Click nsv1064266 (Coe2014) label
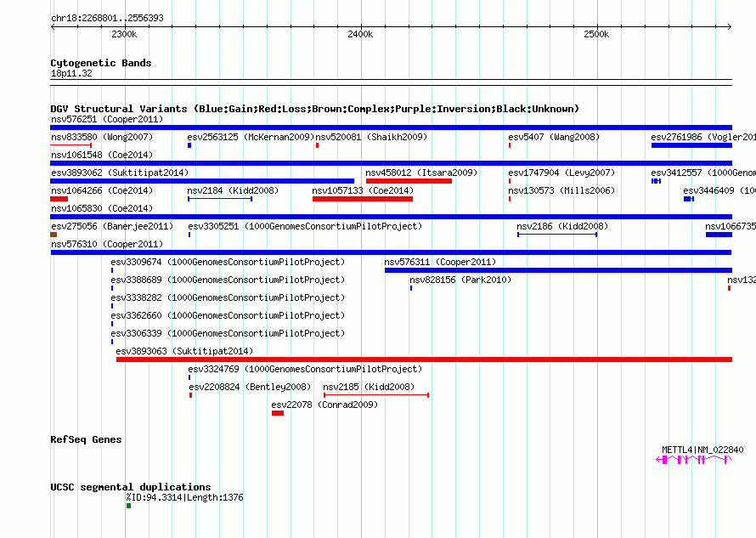The width and height of the screenshot is (756, 538). (x=102, y=190)
